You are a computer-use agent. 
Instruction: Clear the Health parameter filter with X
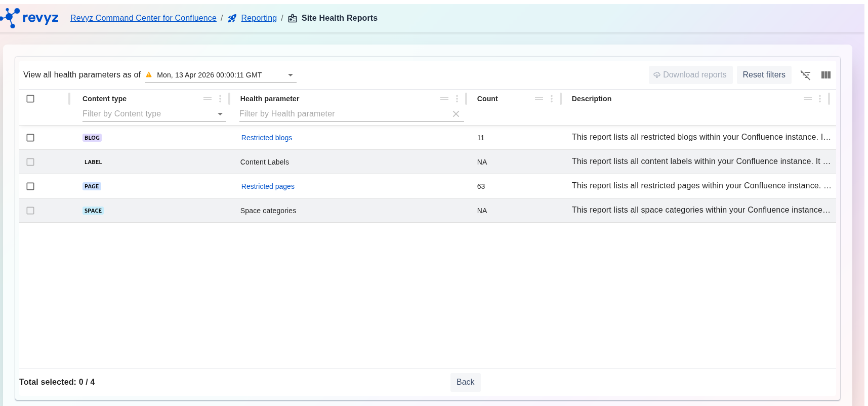[456, 114]
